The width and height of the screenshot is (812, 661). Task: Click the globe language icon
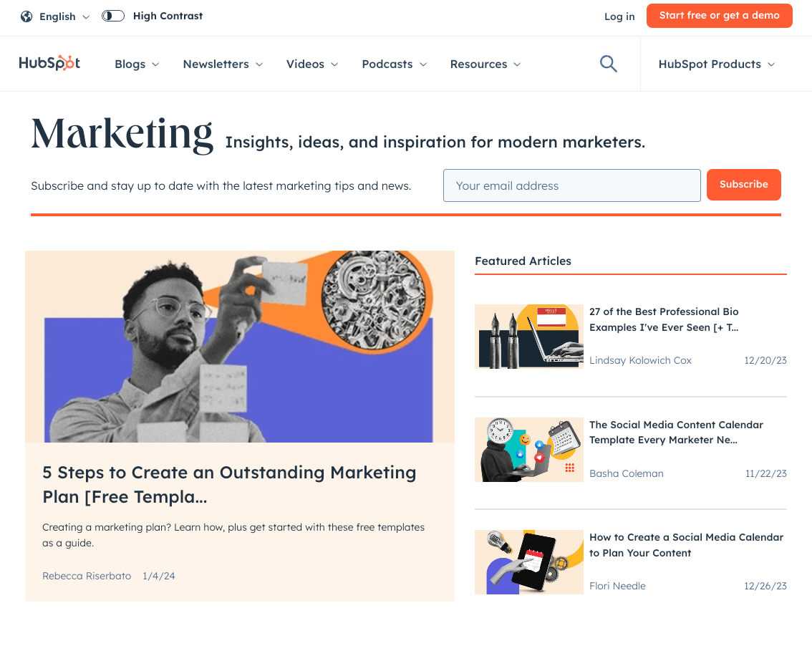click(x=26, y=16)
